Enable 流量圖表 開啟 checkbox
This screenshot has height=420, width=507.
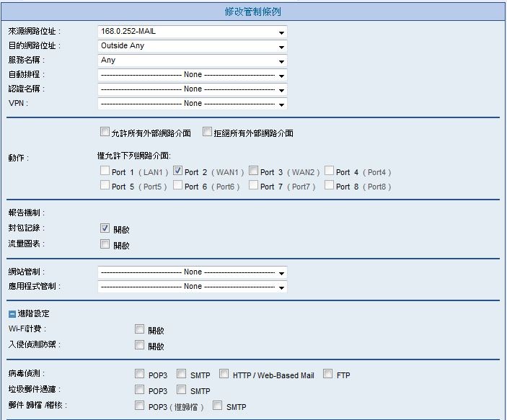pyautogui.click(x=105, y=244)
